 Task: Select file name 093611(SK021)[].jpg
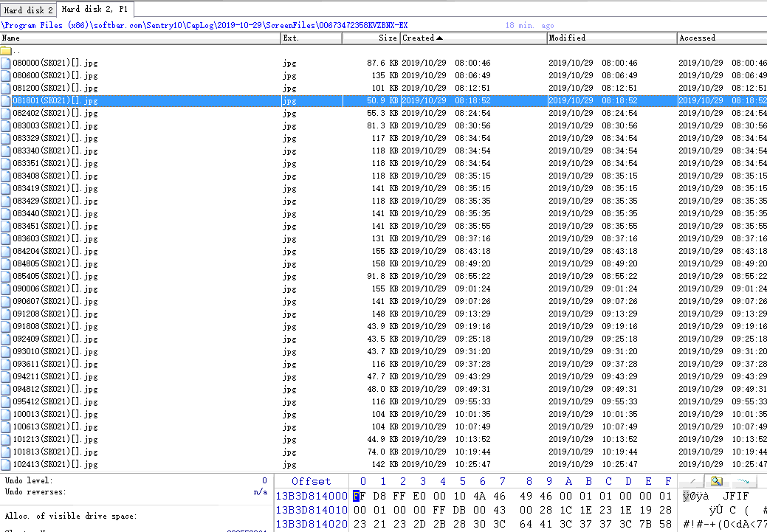(x=55, y=365)
